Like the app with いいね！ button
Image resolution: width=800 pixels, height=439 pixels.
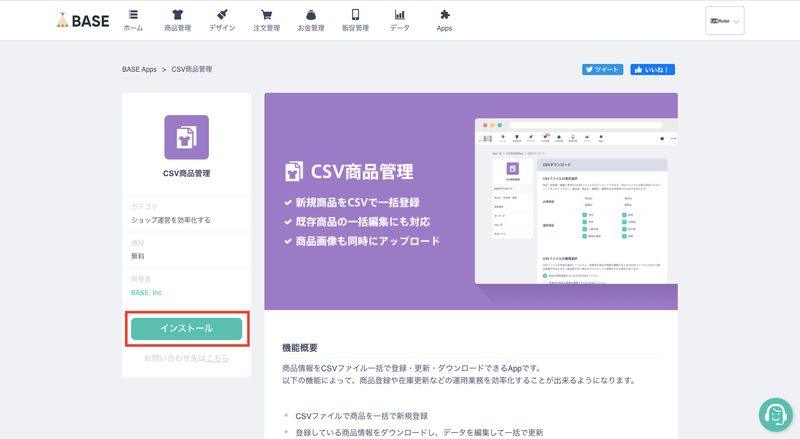653,69
